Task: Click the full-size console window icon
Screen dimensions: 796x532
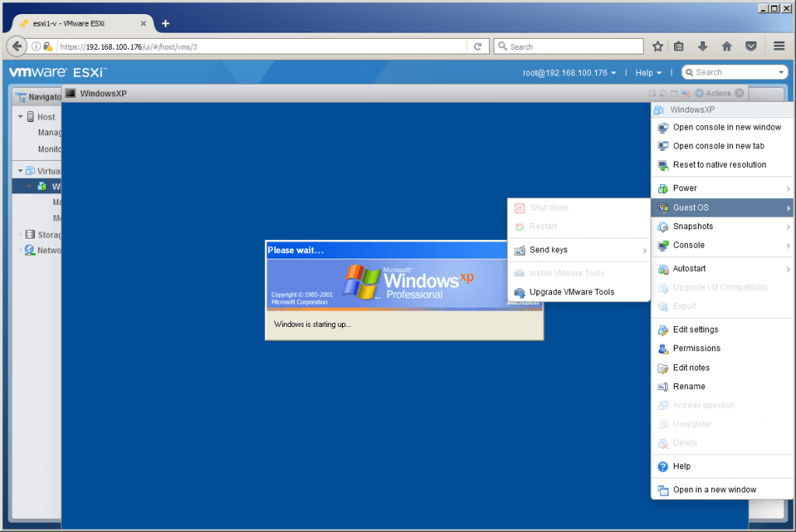Action: (674, 94)
